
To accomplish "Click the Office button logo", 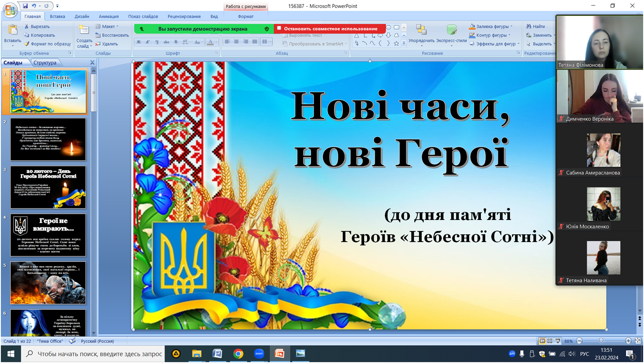I will tap(10, 10).
